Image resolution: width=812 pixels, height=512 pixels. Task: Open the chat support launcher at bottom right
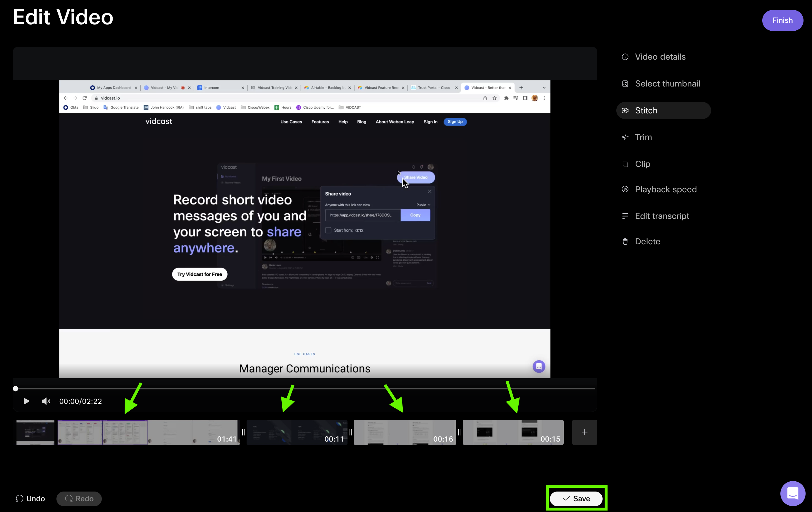coord(793,494)
